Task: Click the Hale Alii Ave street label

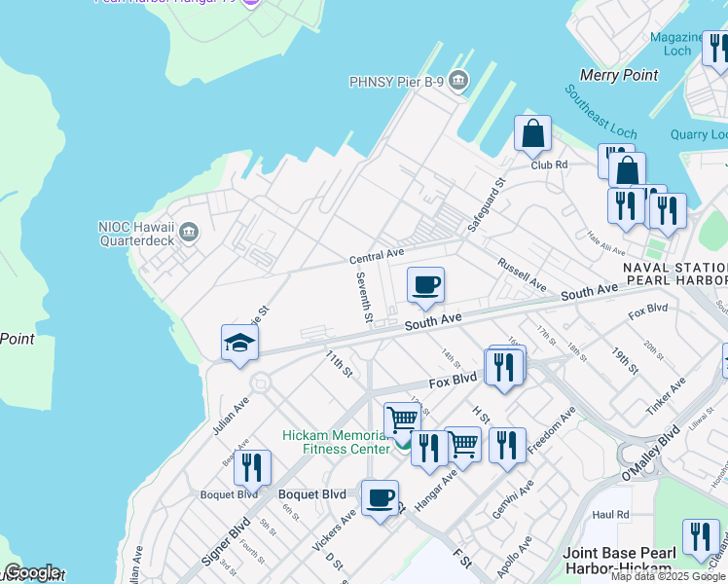Action: tap(606, 243)
